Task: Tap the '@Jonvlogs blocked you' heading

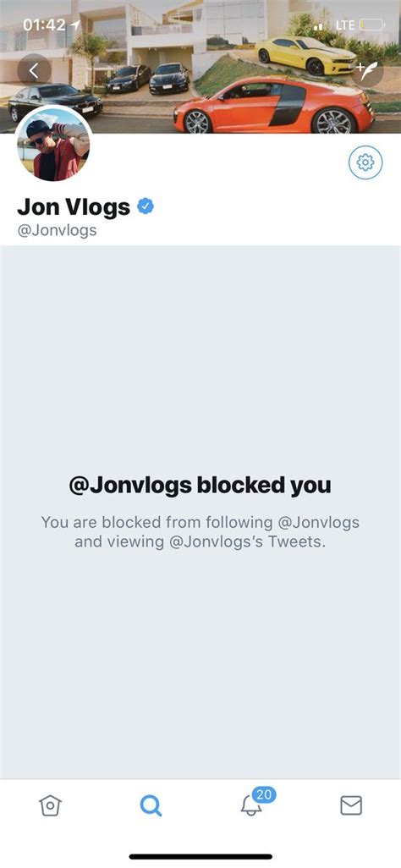Action: pos(200,486)
